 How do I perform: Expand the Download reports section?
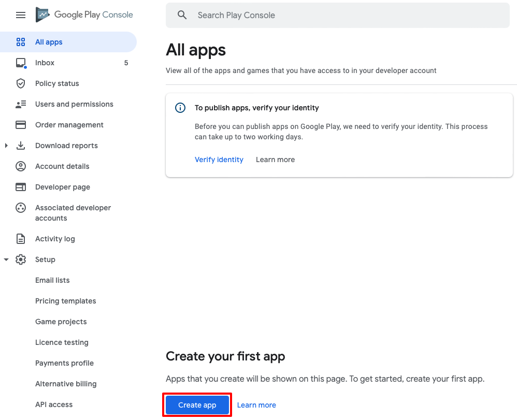[x=6, y=146]
